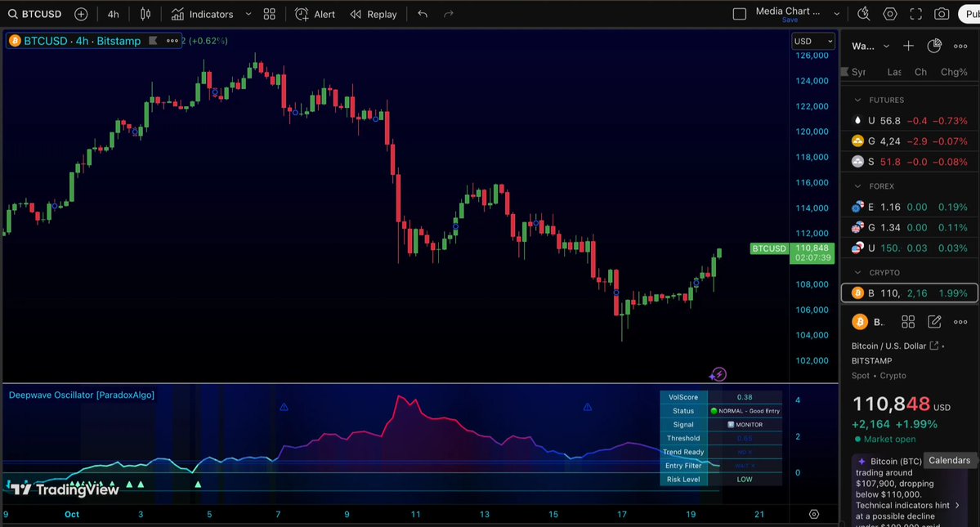980x527 pixels.
Task: Save the layout via Save link
Action: [x=790, y=20]
